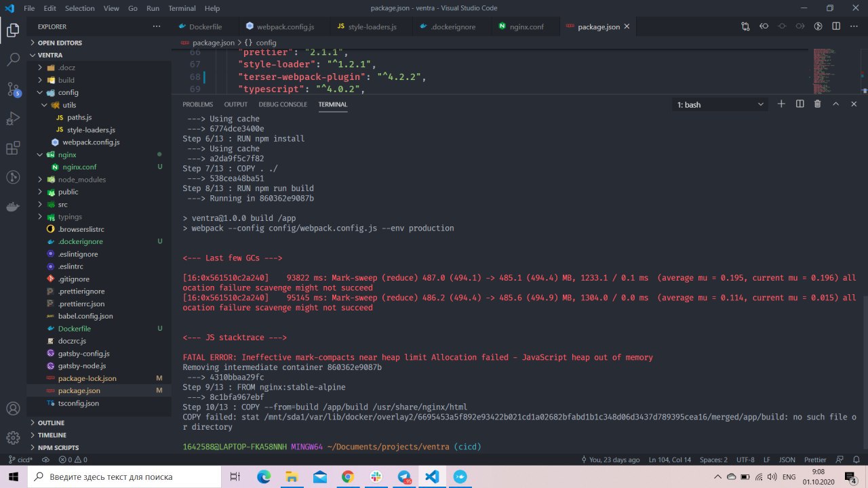Open the Terminal menu in menu bar
This screenshot has height=488, width=868.
click(182, 8)
